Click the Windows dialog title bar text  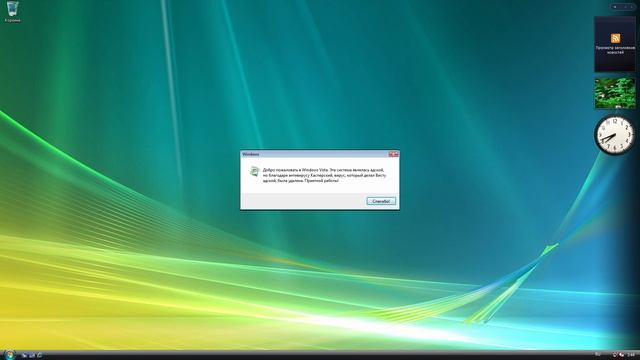(x=251, y=154)
